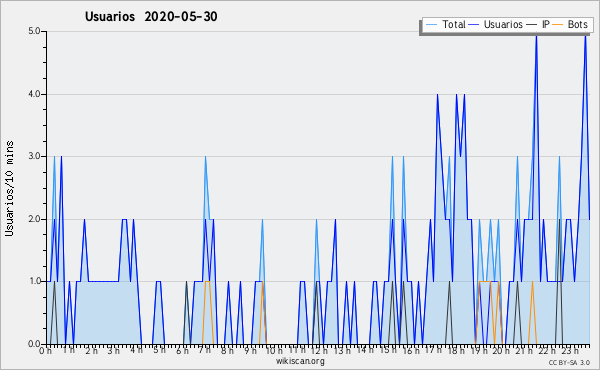Click the gray IP legend line
The width and height of the screenshot is (600, 370).
pyautogui.click(x=532, y=25)
